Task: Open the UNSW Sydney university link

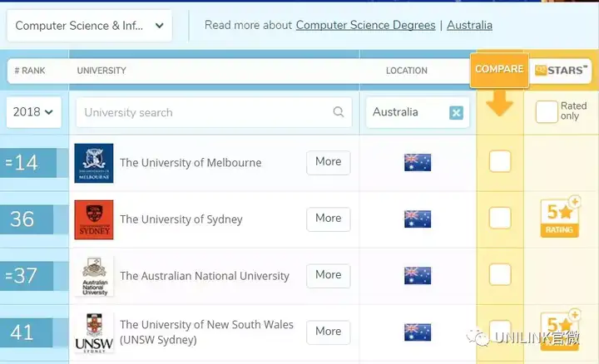Action: 206,332
